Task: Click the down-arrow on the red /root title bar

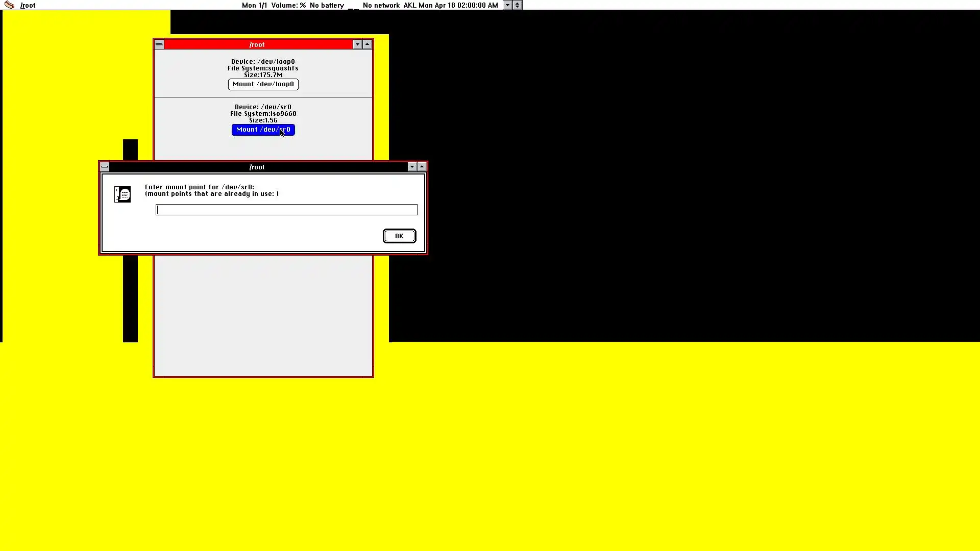Action: click(x=357, y=44)
